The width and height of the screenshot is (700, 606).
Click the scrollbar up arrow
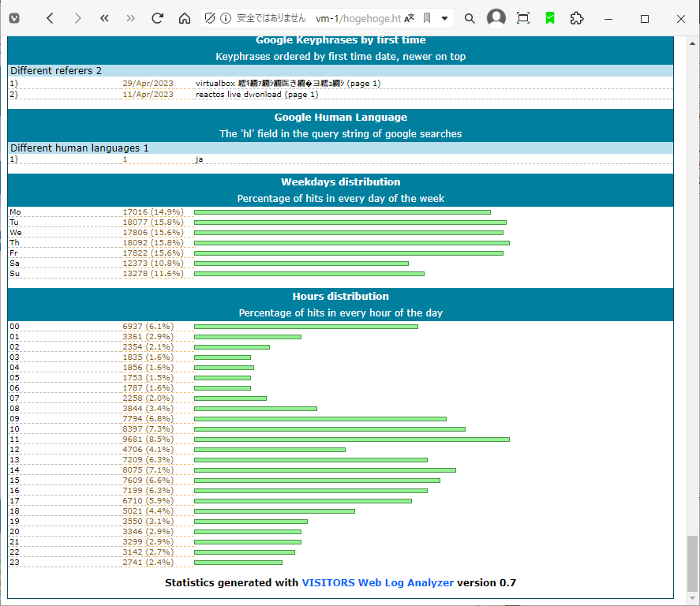(692, 43)
